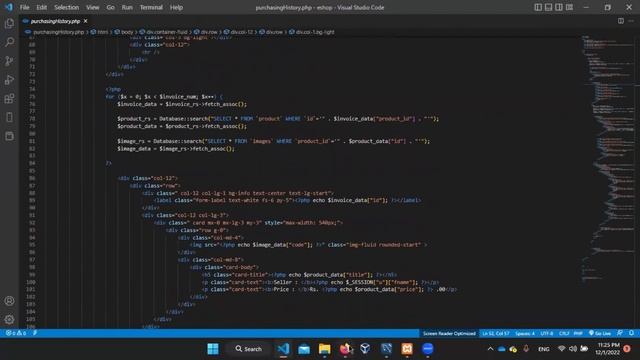Screen dimensions: 640x360
Task: Toggle the bottom panel layout icon
Action: pos(549,7)
